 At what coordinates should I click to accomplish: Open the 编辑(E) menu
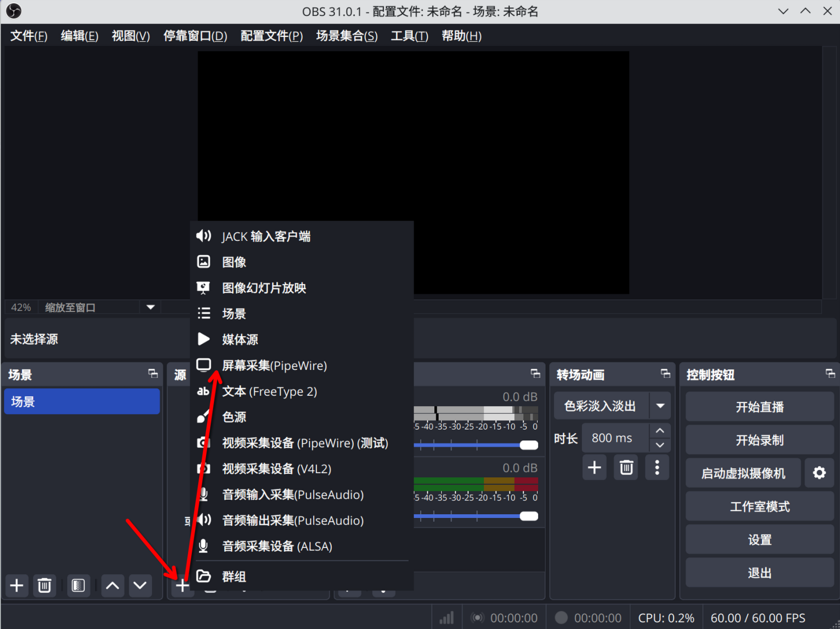click(x=80, y=36)
